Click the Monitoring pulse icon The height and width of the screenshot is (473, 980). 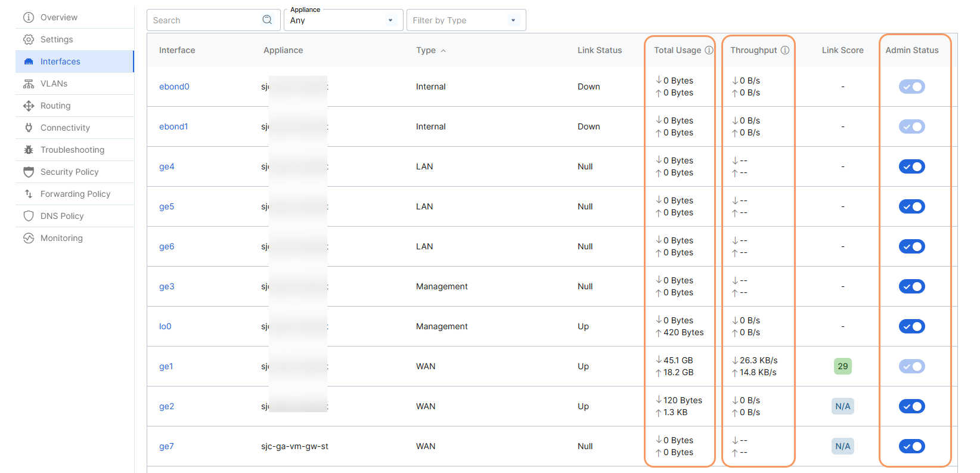[29, 238]
